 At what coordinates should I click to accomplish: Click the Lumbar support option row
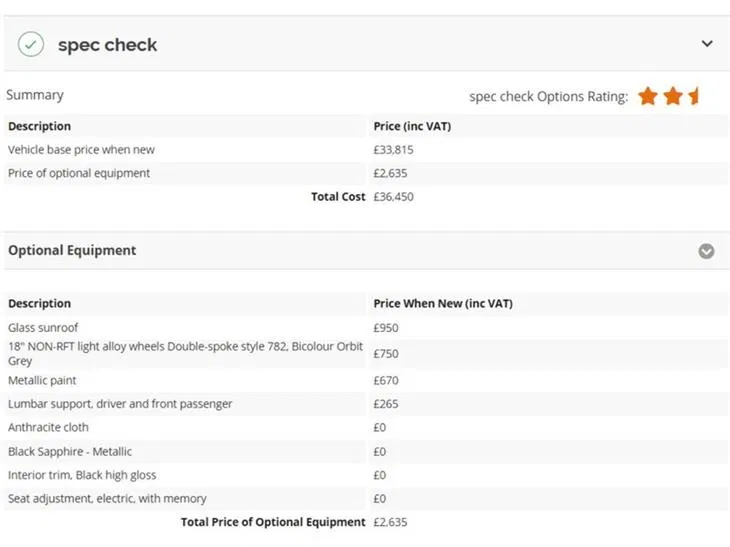[x=366, y=404]
